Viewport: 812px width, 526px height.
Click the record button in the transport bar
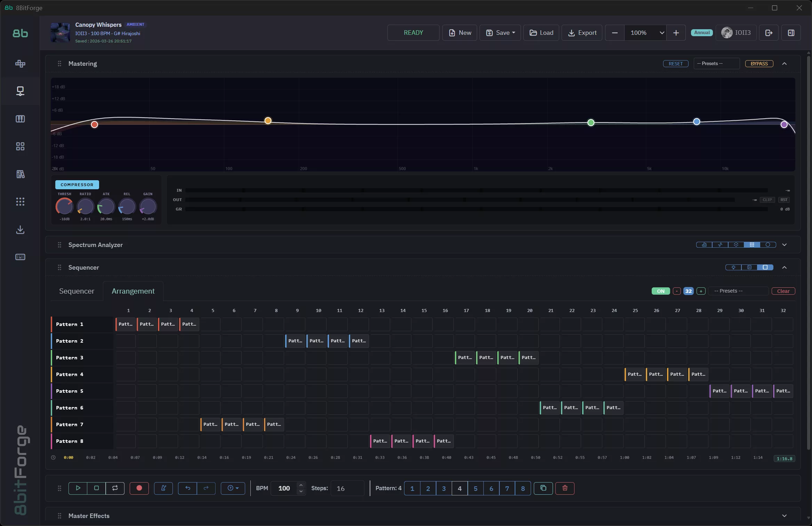[139, 488]
